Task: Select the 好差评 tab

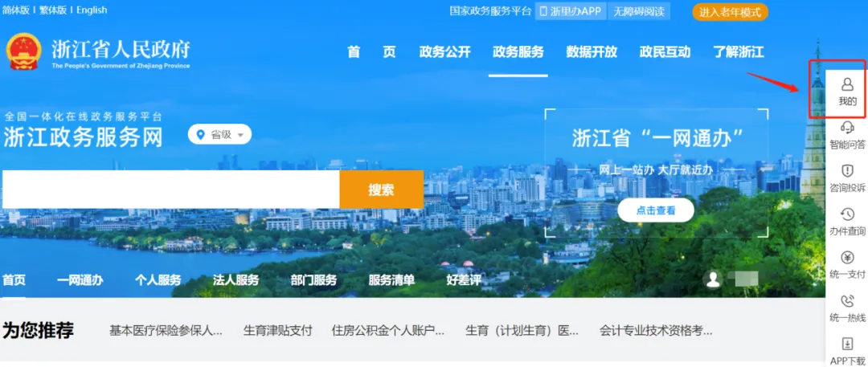Action: [x=464, y=280]
